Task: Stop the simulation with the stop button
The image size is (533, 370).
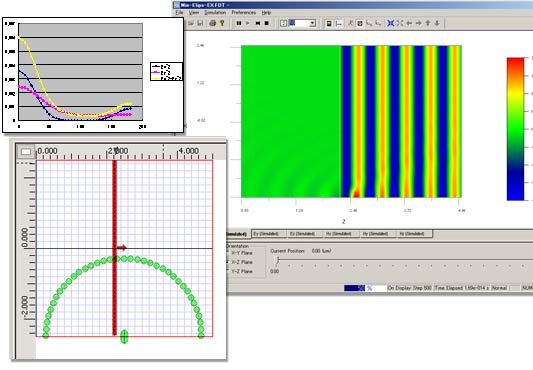Action: [267, 23]
